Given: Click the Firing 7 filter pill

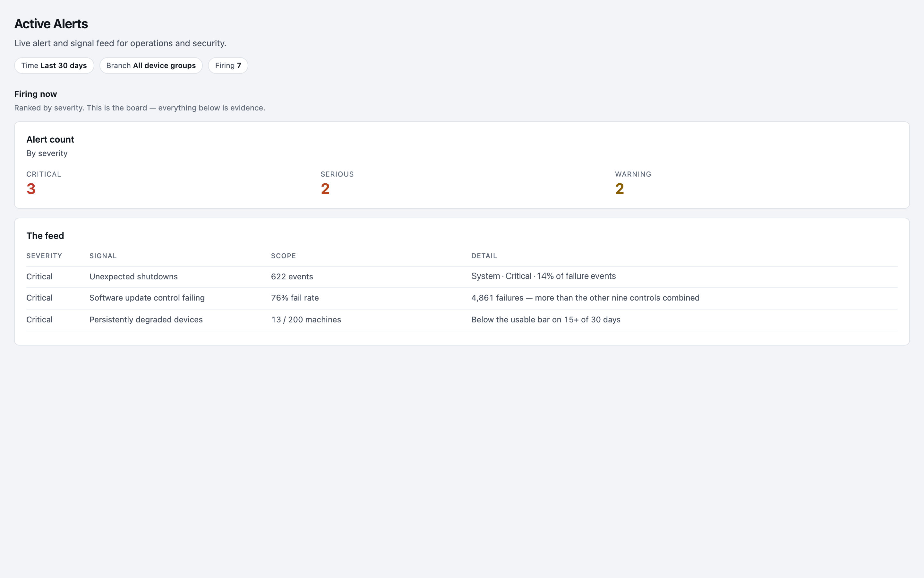Looking at the screenshot, I should (228, 66).
